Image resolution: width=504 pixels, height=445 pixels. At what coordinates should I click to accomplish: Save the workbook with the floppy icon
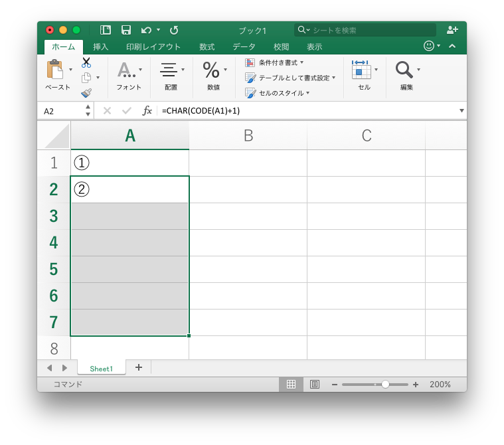[126, 31]
